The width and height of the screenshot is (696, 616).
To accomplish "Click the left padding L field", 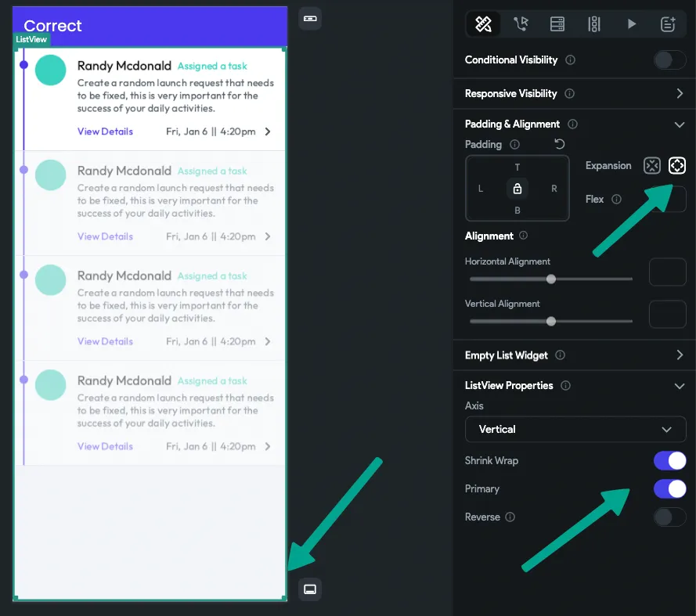I will click(480, 189).
